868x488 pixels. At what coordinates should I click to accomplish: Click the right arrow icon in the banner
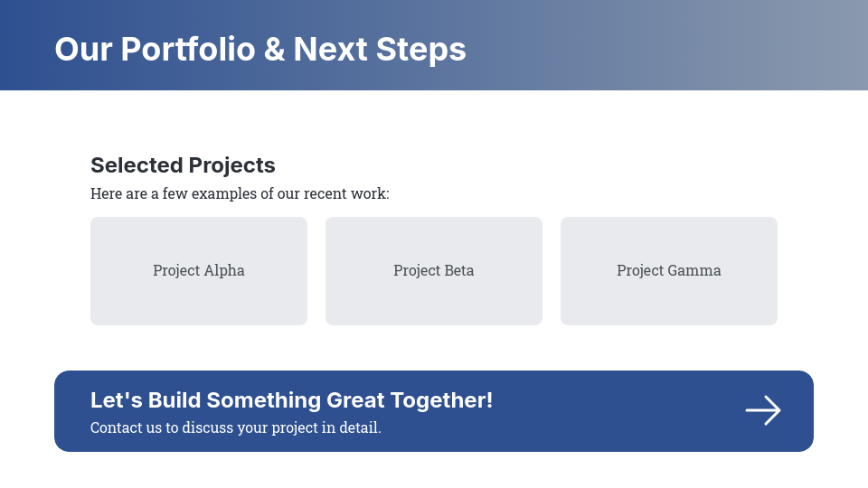[763, 410]
